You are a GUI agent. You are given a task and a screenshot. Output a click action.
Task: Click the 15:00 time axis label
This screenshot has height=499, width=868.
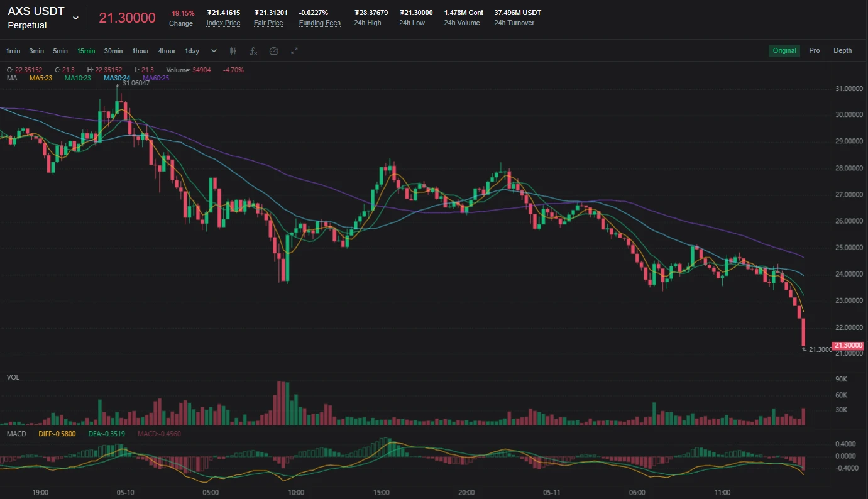click(381, 493)
